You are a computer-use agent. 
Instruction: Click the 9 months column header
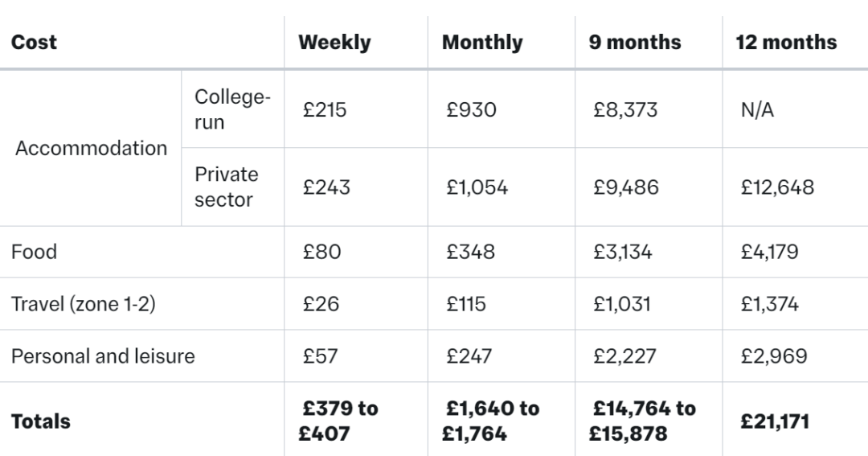point(635,43)
